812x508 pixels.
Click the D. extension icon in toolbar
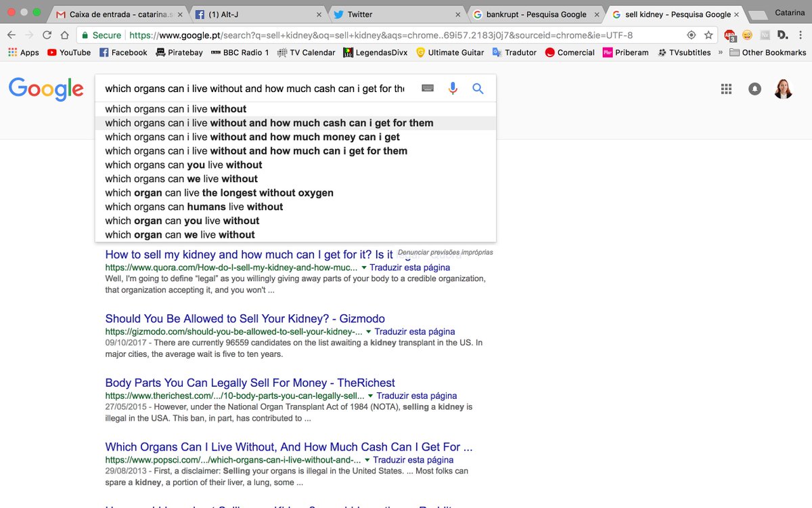click(x=782, y=35)
